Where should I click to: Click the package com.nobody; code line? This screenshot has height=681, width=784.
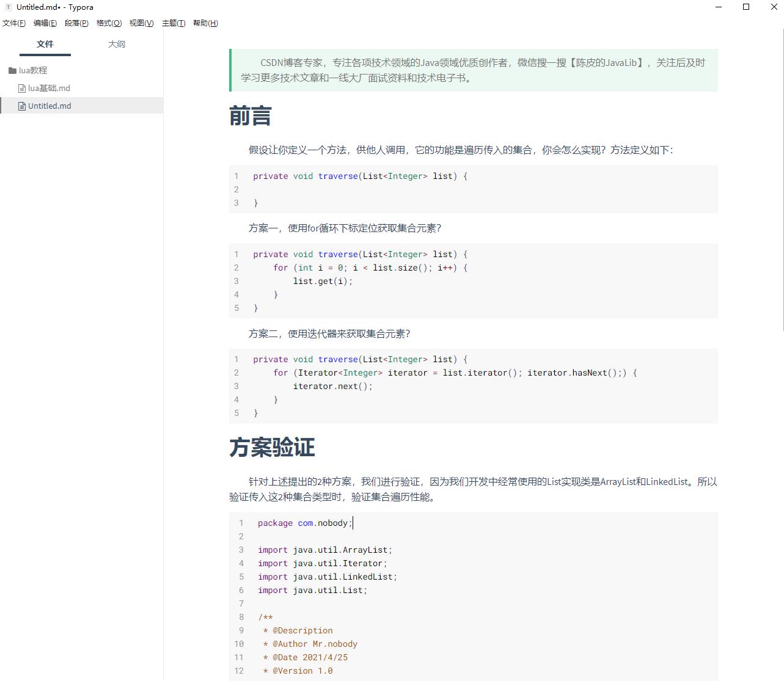305,523
